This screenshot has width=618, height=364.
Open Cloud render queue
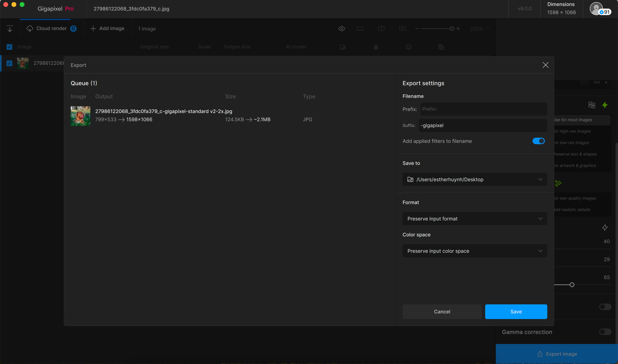[51, 28]
